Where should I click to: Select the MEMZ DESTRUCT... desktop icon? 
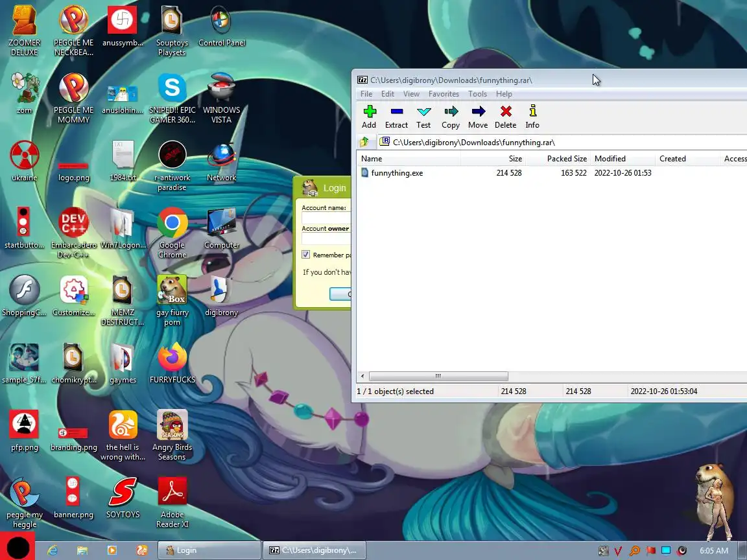pos(123,301)
